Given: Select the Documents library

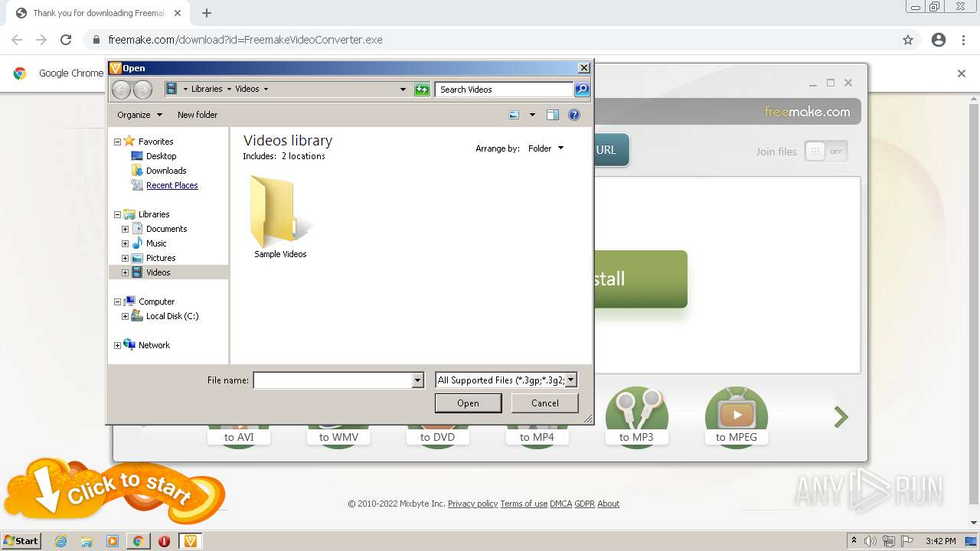Looking at the screenshot, I should pos(166,229).
